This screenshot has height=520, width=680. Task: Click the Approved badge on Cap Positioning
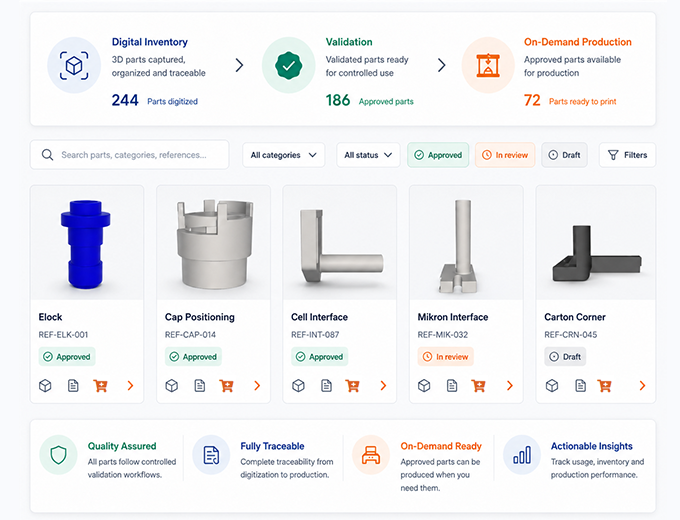coord(193,356)
